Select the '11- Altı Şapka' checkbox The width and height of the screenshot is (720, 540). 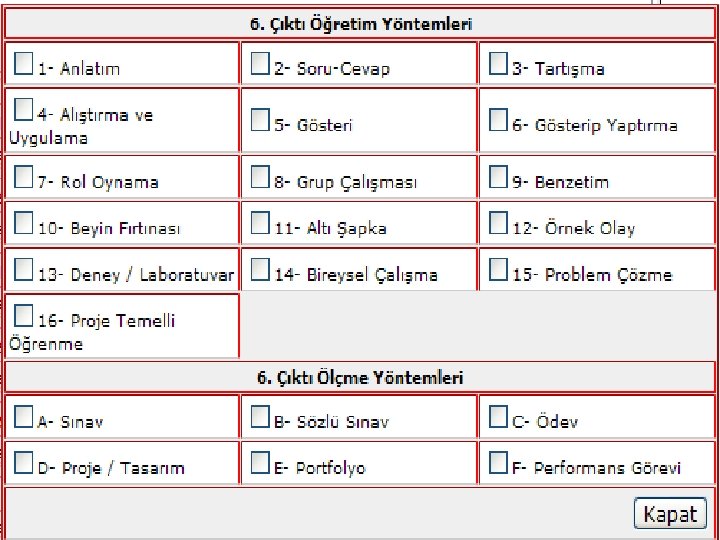pos(260,225)
